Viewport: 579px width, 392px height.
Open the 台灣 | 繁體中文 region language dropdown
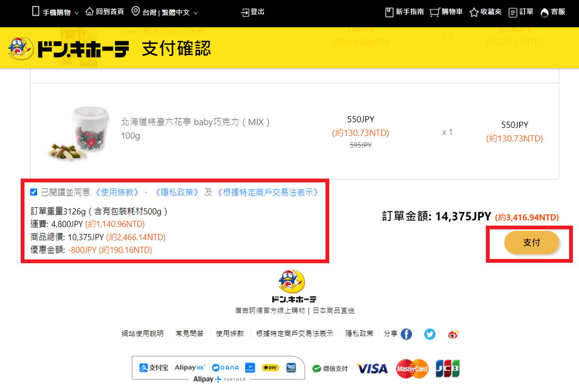click(x=165, y=12)
